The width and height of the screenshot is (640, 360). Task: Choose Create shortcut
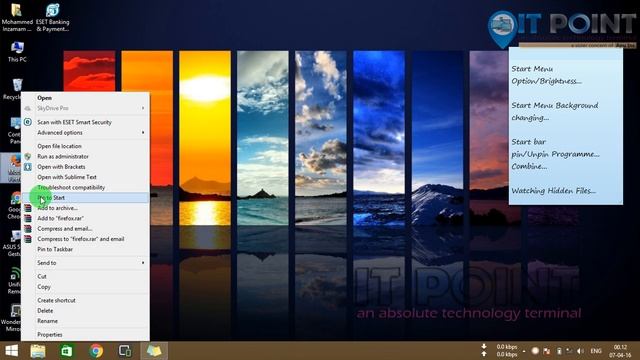(x=85, y=300)
